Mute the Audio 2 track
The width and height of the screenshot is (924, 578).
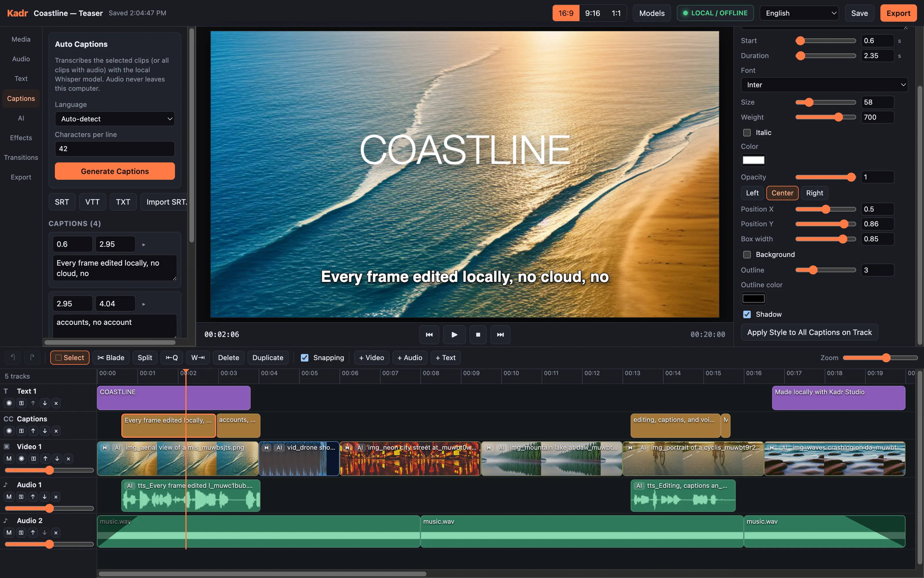(x=9, y=533)
